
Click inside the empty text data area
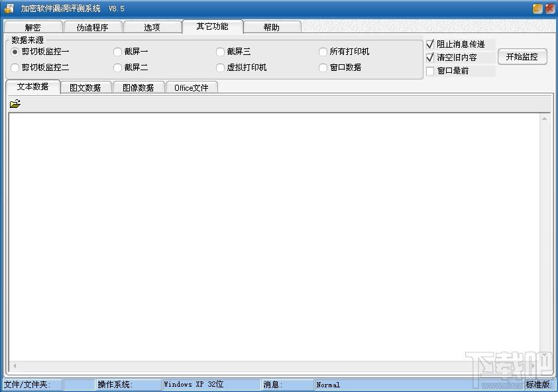pos(274,237)
